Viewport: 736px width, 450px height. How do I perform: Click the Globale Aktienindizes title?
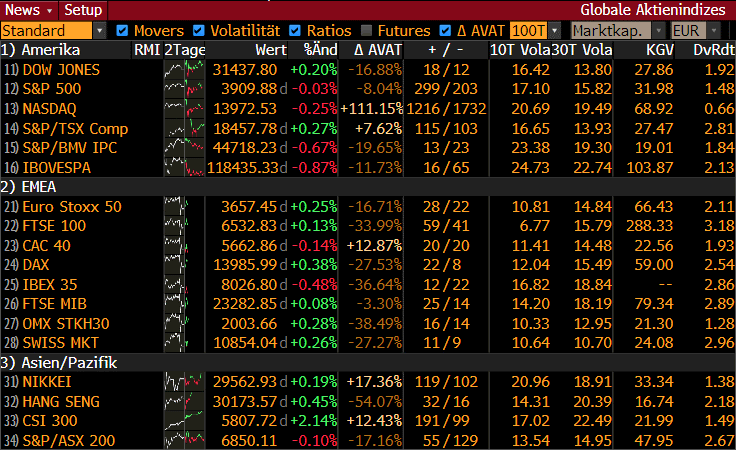(653, 10)
